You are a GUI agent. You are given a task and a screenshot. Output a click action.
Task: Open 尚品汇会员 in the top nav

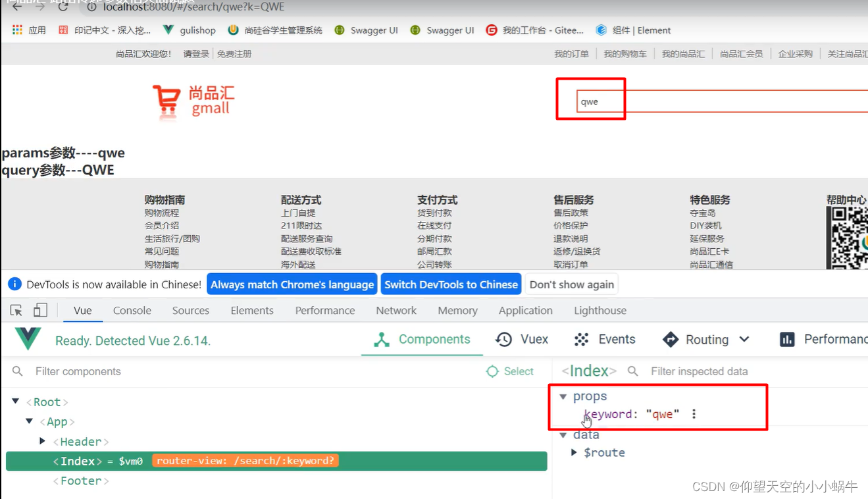point(742,54)
